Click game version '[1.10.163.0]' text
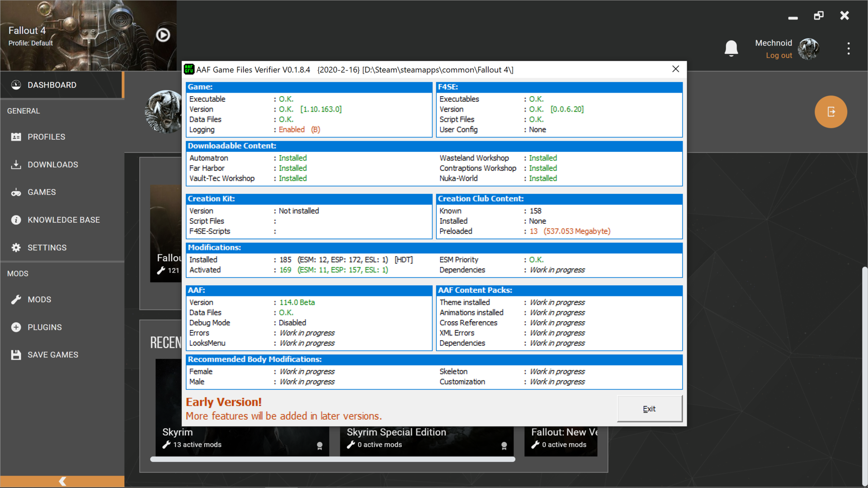 [x=321, y=109]
